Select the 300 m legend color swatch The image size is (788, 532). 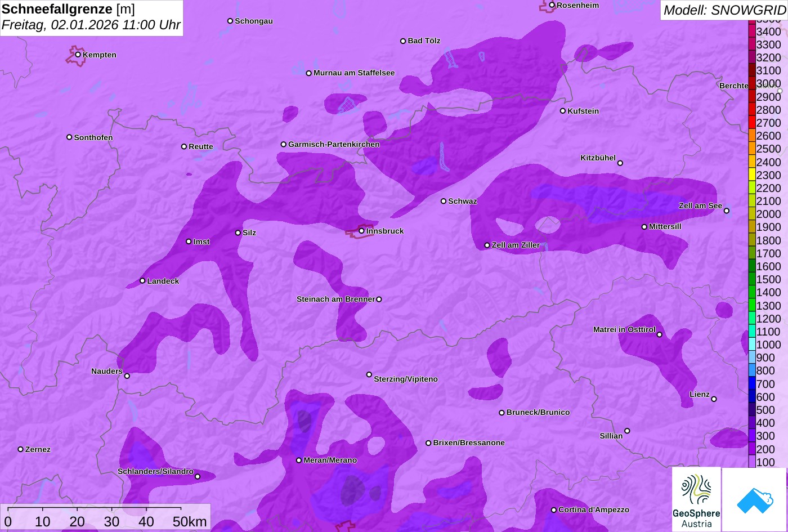tap(752, 436)
